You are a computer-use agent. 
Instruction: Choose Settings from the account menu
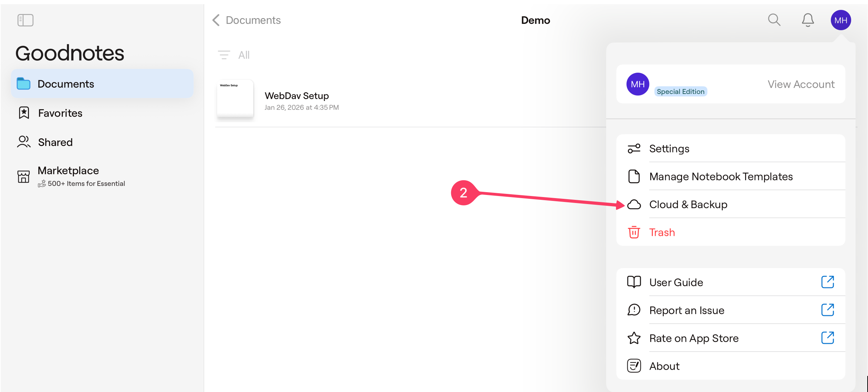[x=731, y=148]
